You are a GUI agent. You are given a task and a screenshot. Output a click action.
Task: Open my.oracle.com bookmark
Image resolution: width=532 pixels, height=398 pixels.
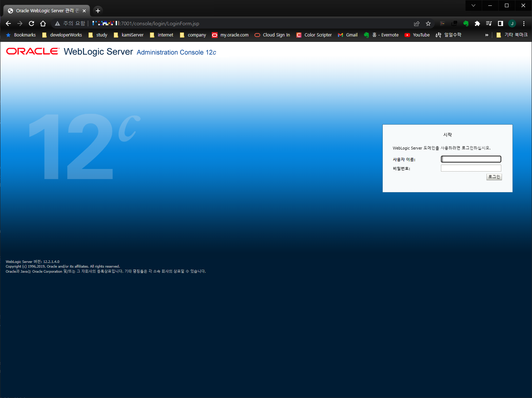230,35
